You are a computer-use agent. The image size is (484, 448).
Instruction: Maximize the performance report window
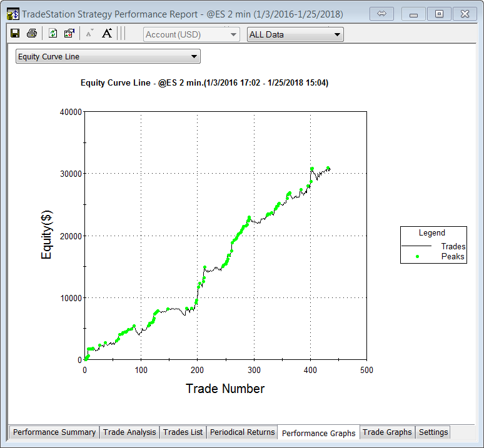click(x=440, y=14)
